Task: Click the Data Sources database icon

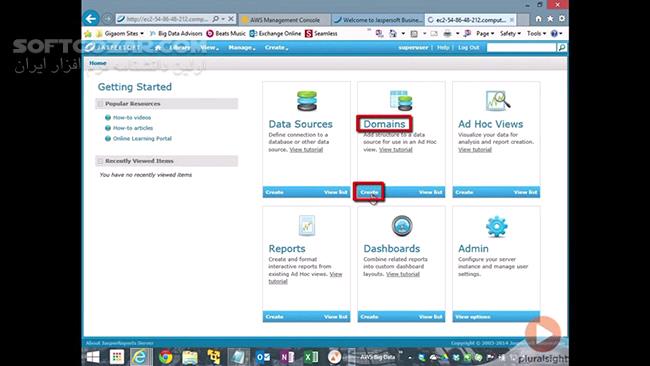Action: tap(307, 101)
